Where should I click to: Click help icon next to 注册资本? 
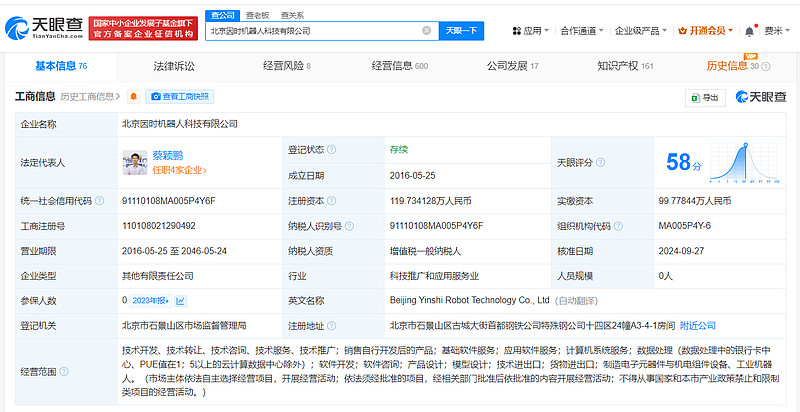tap(332, 201)
